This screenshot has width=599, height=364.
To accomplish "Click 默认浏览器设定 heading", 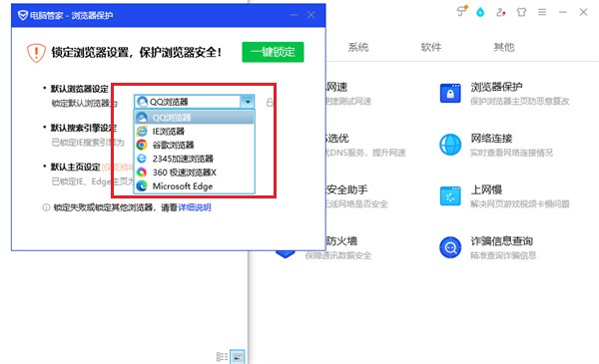I will tap(80, 89).
